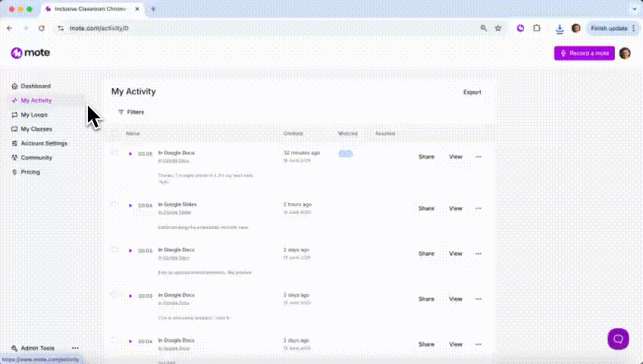
Task: Open the tab search dropdown arrow
Action: (634, 8)
